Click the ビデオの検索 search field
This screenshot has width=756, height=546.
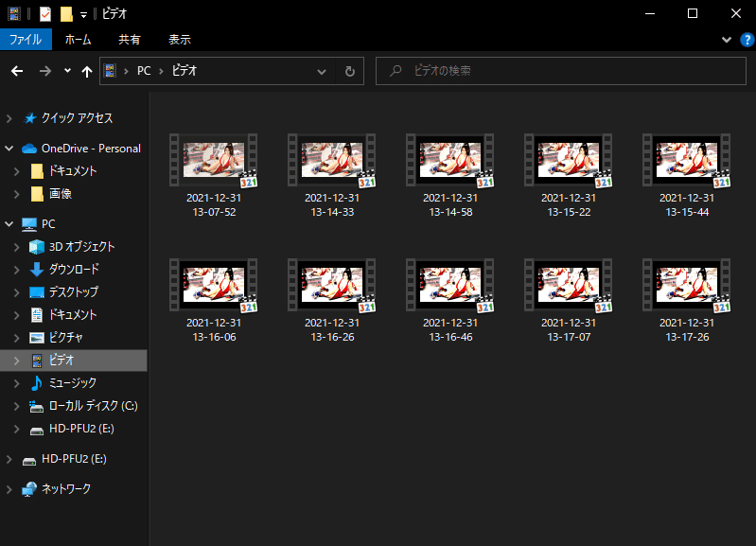pyautogui.click(x=561, y=71)
